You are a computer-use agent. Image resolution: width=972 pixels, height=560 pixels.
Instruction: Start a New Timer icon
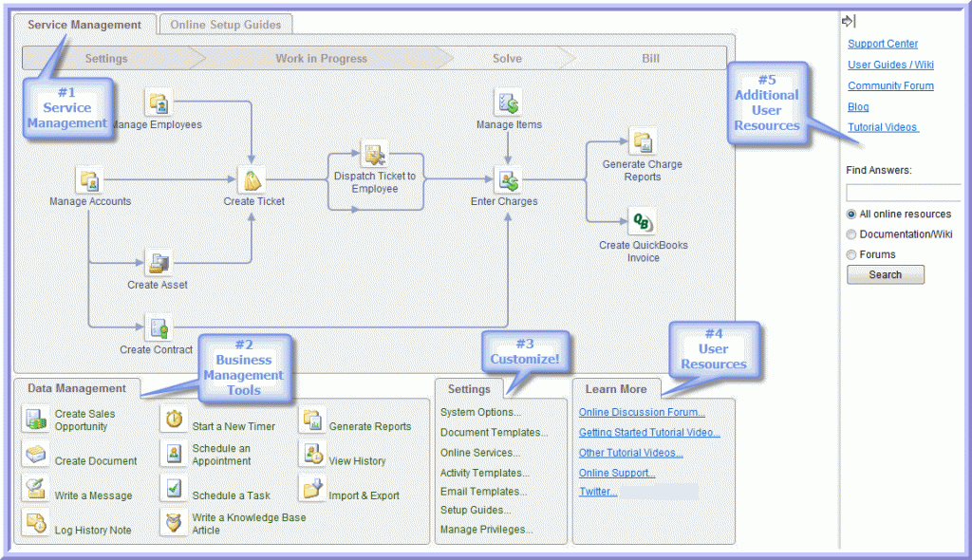[x=175, y=420]
